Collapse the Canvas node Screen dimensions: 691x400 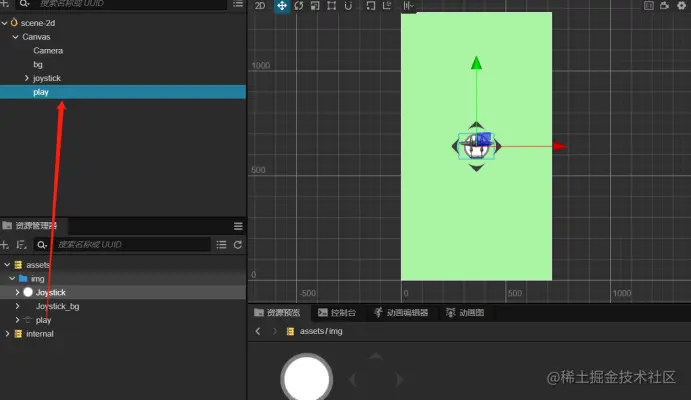click(15, 37)
